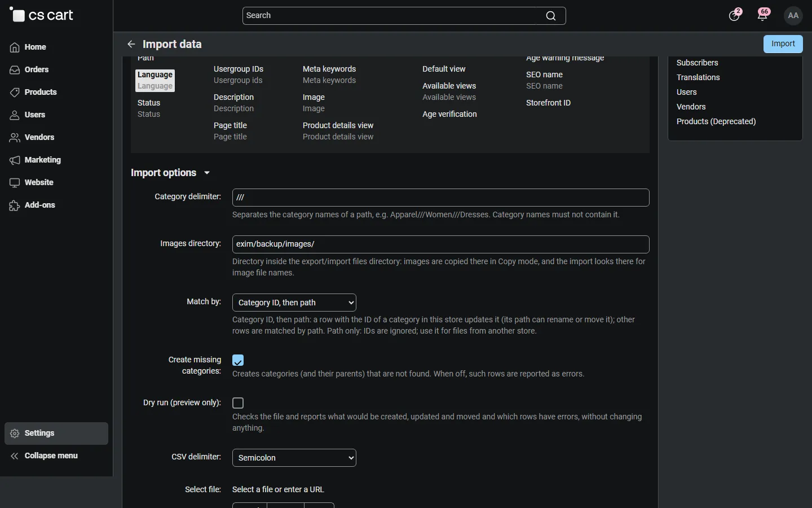The height and width of the screenshot is (508, 812).
Task: Click the Collapse menu label
Action: [x=51, y=456]
